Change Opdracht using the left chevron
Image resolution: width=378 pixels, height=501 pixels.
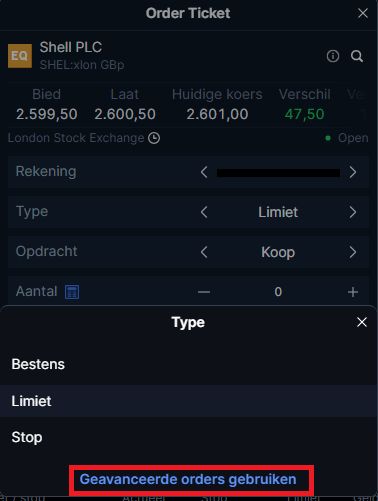pos(204,252)
